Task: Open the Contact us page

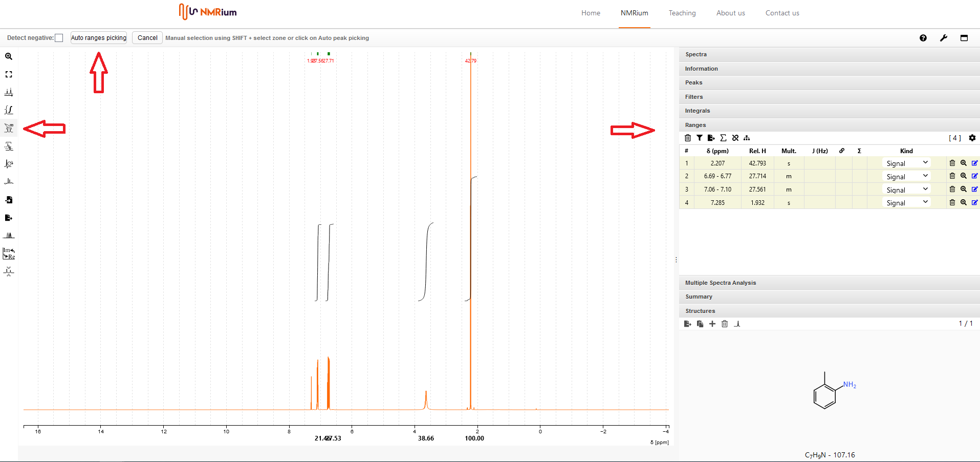Action: coord(782,13)
